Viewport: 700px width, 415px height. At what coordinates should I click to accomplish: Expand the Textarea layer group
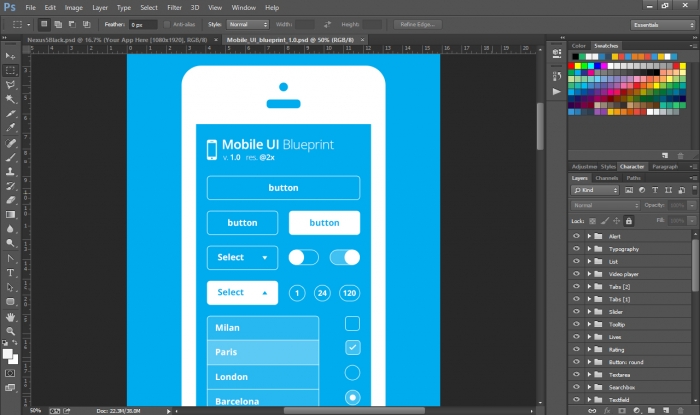point(589,374)
